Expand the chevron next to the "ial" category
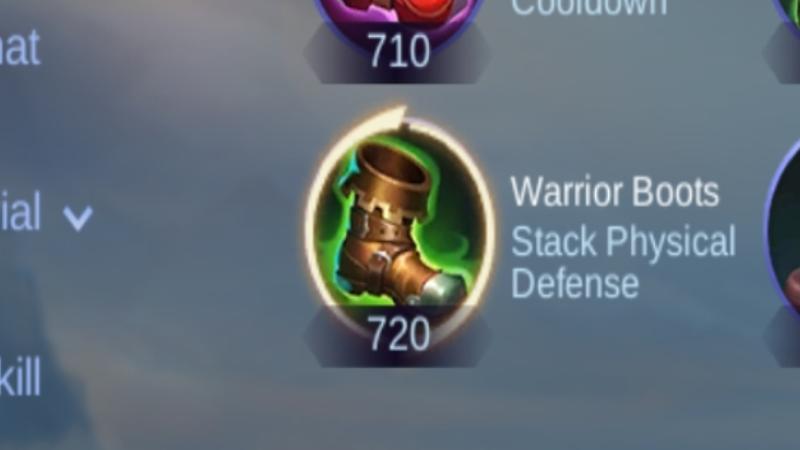Viewport: 800px width, 450px height. click(x=78, y=218)
